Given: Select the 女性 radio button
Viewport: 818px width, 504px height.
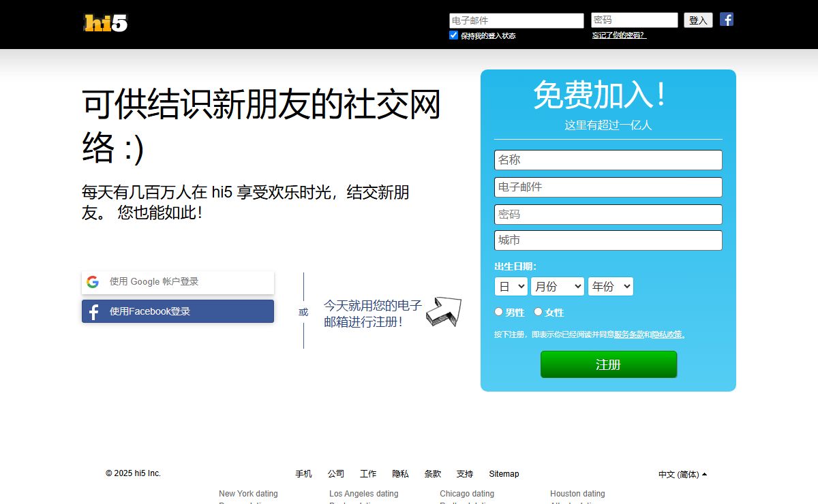Looking at the screenshot, I should click(x=538, y=312).
